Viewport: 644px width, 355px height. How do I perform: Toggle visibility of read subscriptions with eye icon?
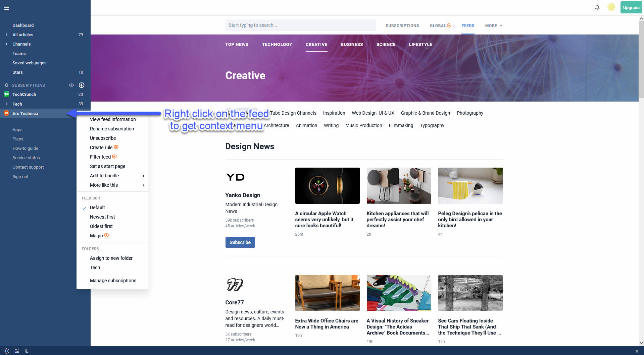coord(71,85)
